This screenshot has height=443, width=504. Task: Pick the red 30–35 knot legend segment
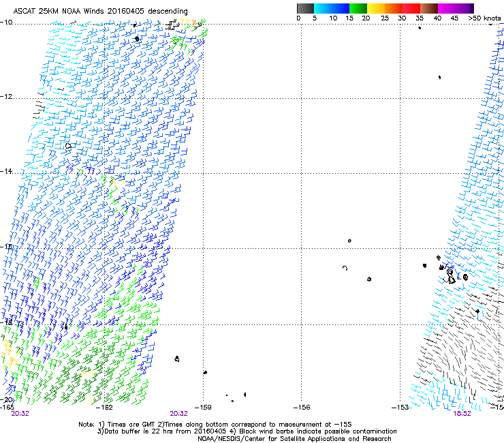(411, 8)
